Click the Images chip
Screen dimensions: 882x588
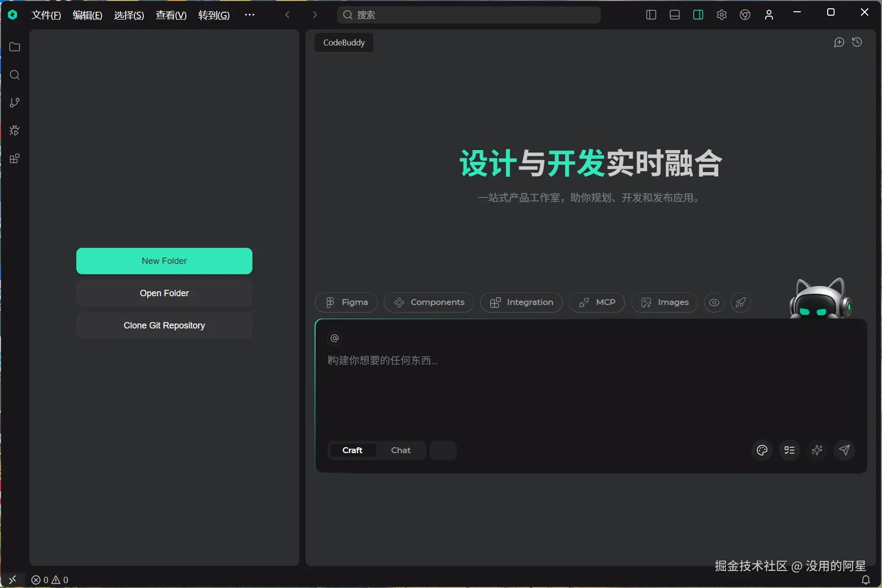(x=664, y=303)
